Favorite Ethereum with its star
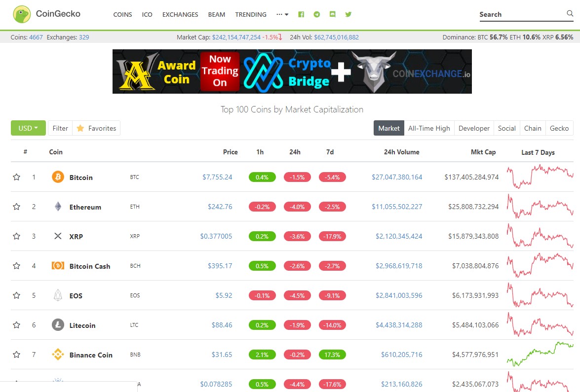Screen dimensions: 580x392 click(x=16, y=207)
